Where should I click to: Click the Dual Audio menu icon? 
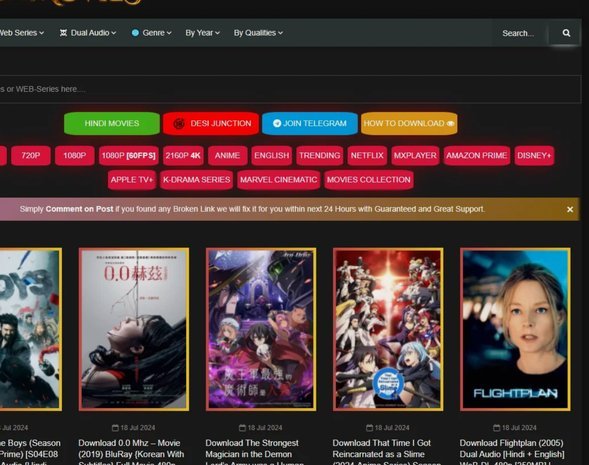(x=63, y=33)
